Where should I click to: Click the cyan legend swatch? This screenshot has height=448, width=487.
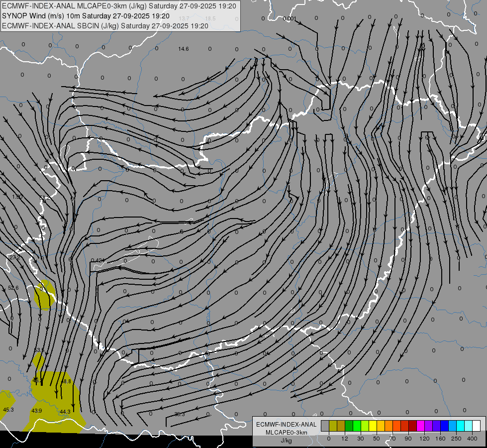460,426
